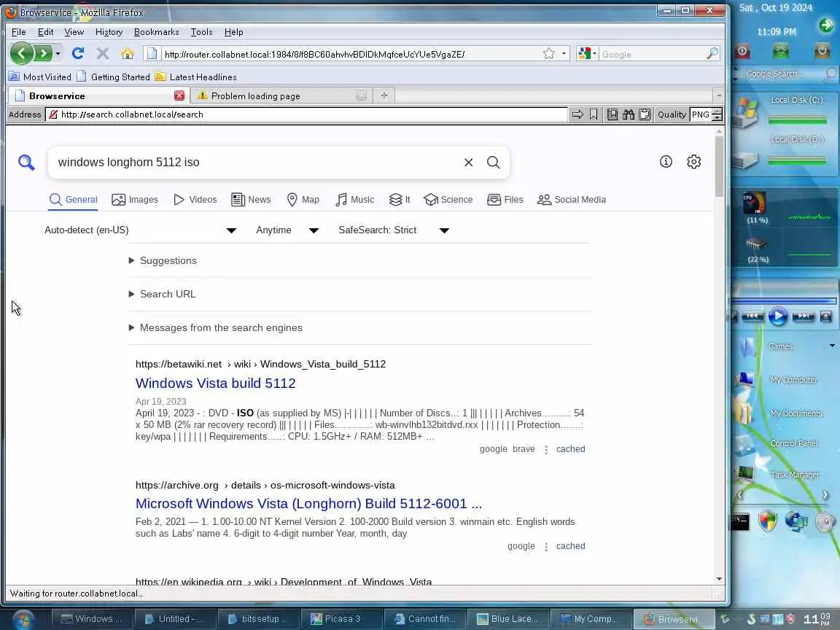This screenshot has width=840, height=630.
Task: Switch to the Problem loading page tab
Action: click(x=281, y=96)
